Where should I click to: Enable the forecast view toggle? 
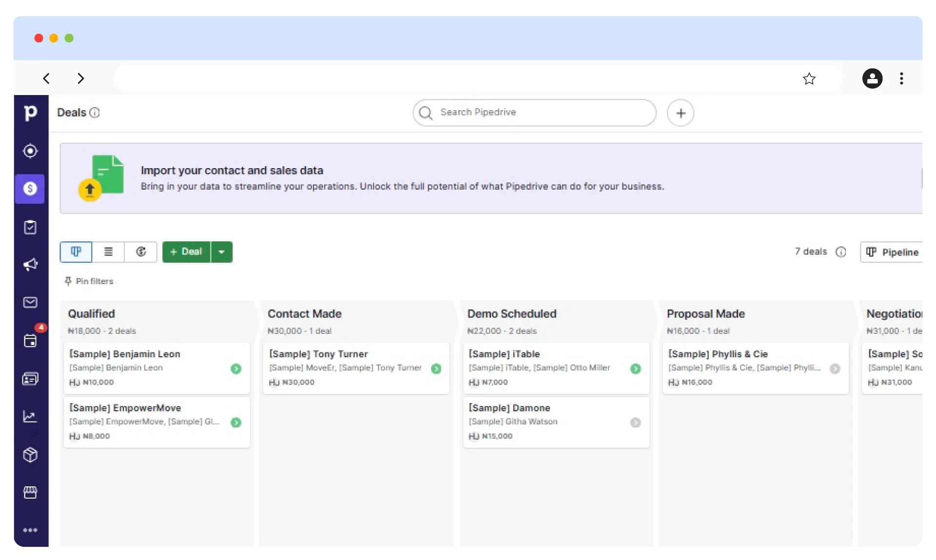coord(141,252)
